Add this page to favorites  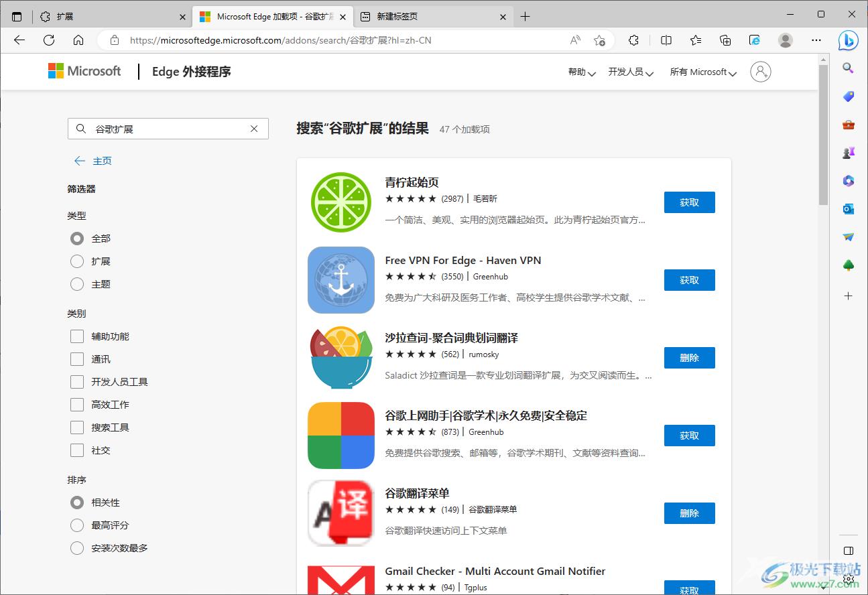click(x=599, y=40)
